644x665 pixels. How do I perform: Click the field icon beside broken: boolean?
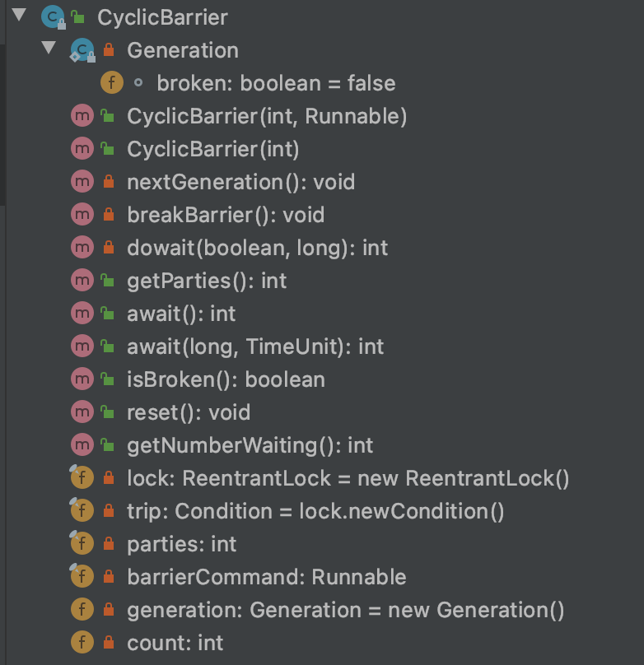tap(111, 83)
